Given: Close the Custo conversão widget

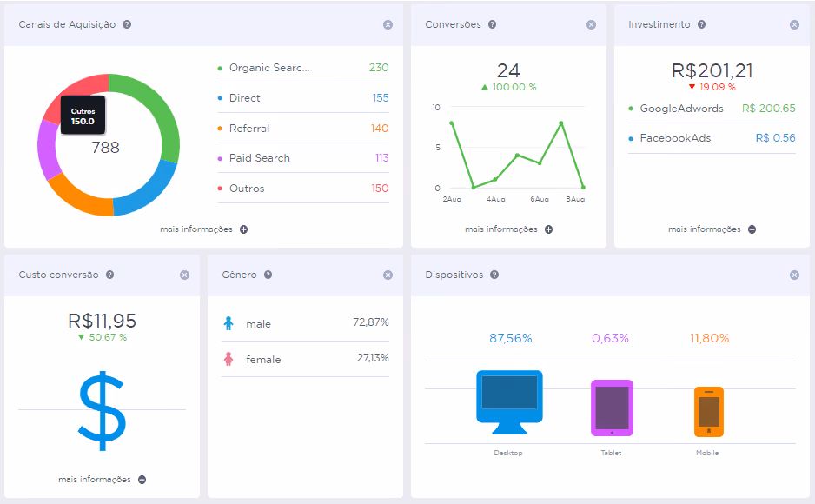Looking at the screenshot, I should click(184, 275).
